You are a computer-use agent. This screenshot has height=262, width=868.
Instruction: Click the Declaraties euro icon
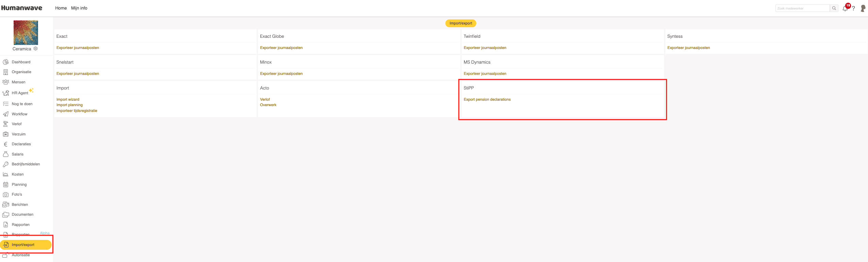6,144
